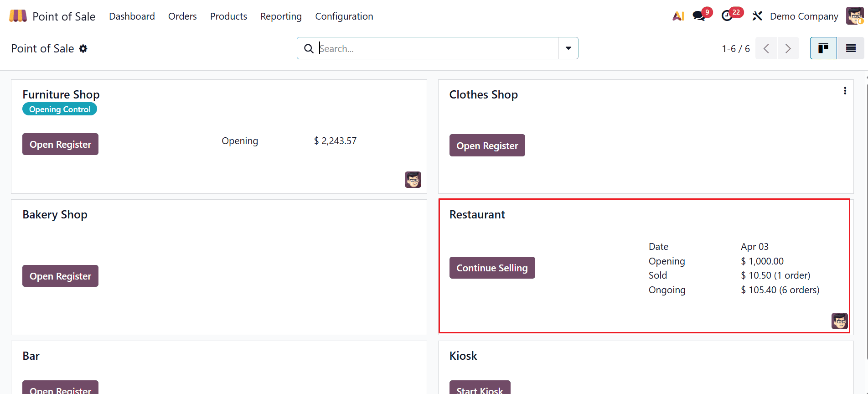Viewport: 868px width, 394px height.
Task: Open the Clothes Shop kebab menu
Action: tap(845, 91)
